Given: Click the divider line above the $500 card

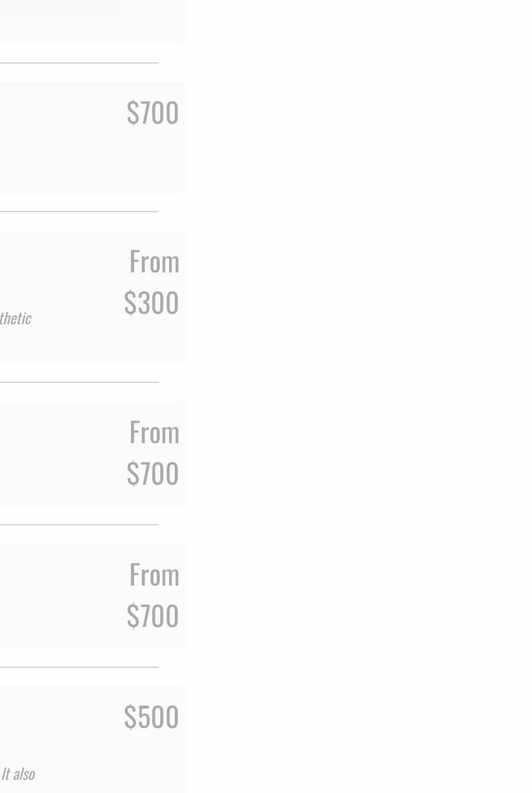Looking at the screenshot, I should 79,667.
